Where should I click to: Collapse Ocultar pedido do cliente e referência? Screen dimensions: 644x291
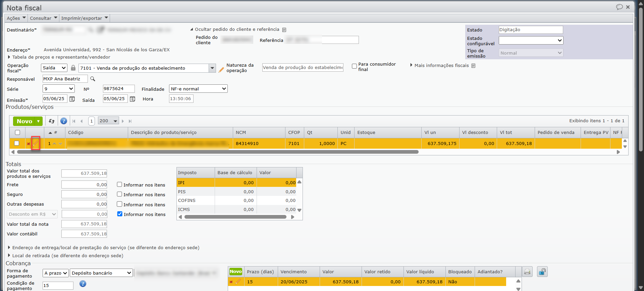pos(235,29)
